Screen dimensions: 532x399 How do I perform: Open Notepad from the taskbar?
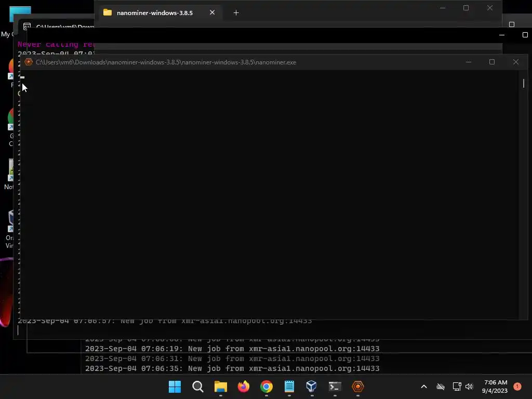(x=289, y=387)
